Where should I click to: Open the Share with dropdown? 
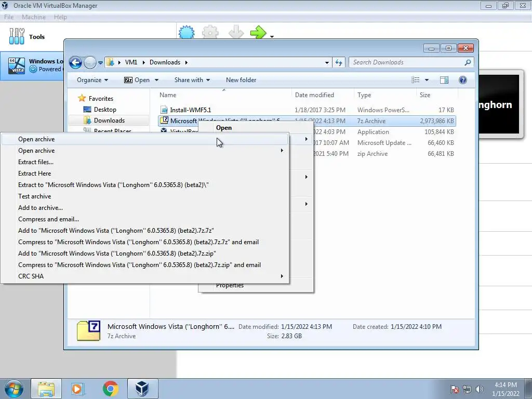coord(192,80)
